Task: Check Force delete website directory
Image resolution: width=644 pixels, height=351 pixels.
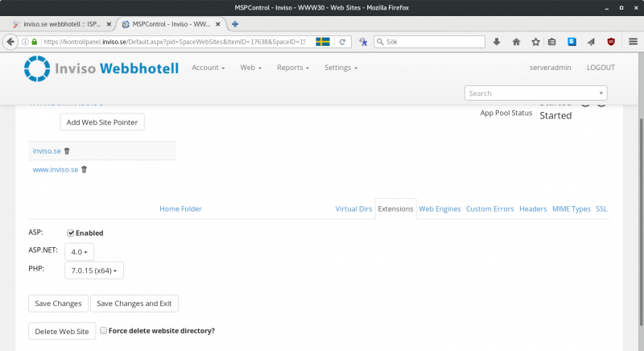Action: coord(104,331)
